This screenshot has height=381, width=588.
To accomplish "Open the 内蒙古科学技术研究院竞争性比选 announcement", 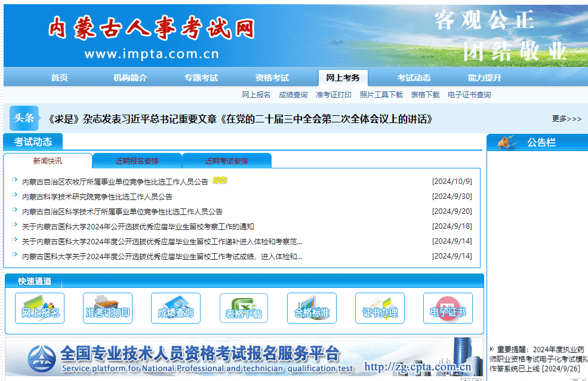I will coord(97,196).
